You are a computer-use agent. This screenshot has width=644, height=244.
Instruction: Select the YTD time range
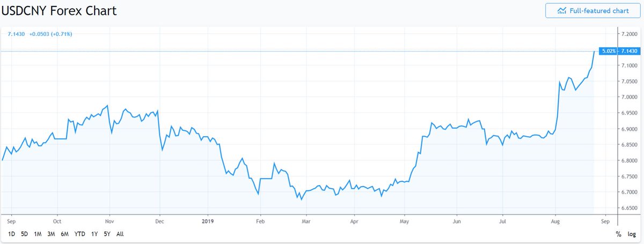80,234
